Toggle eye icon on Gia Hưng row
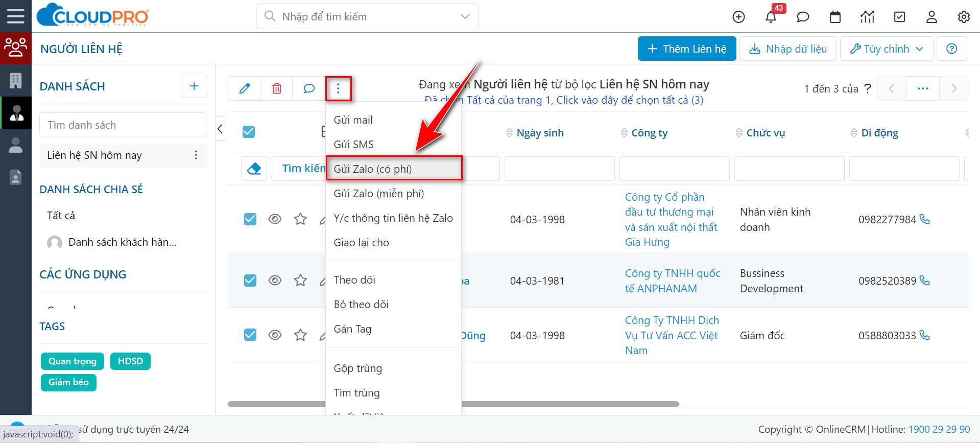The height and width of the screenshot is (443, 980). click(x=275, y=219)
